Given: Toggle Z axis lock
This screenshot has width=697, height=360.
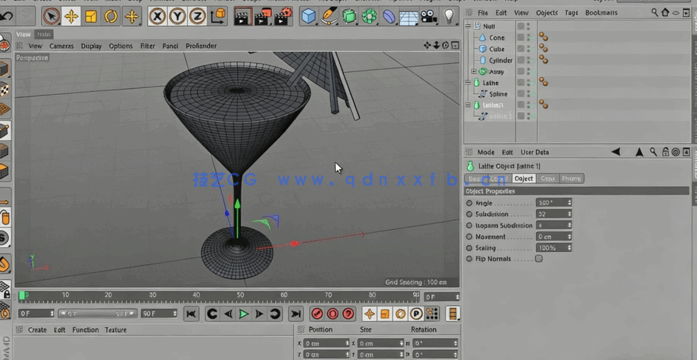Looking at the screenshot, I should click(x=197, y=16).
